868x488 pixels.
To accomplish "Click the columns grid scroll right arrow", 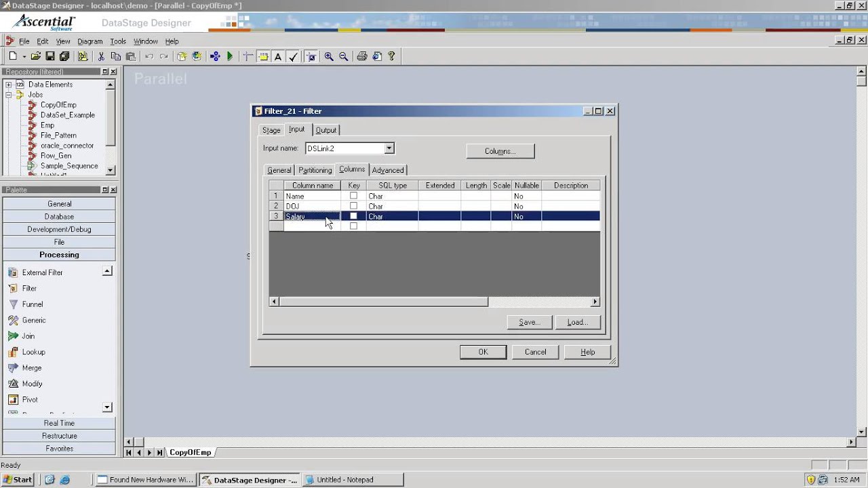I will [595, 302].
